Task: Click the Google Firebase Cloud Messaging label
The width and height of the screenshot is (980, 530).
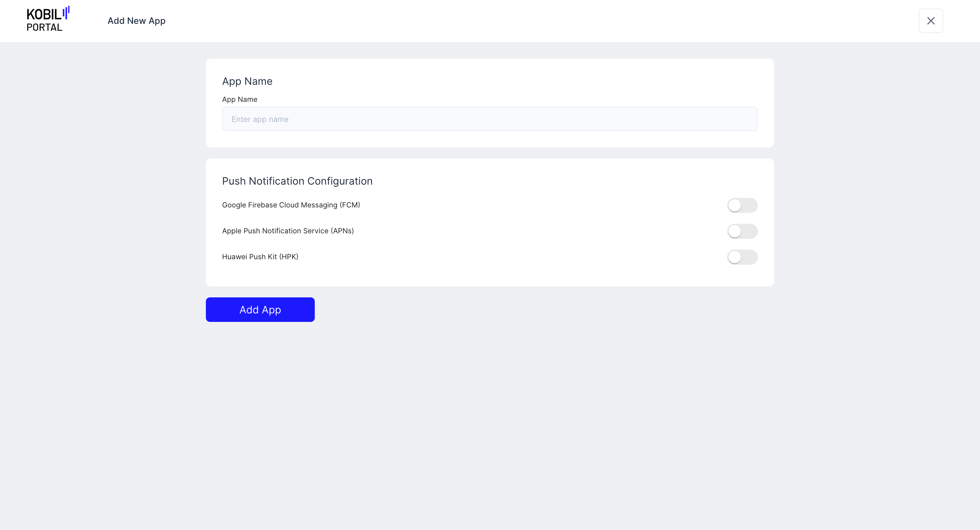Action: pos(291,205)
